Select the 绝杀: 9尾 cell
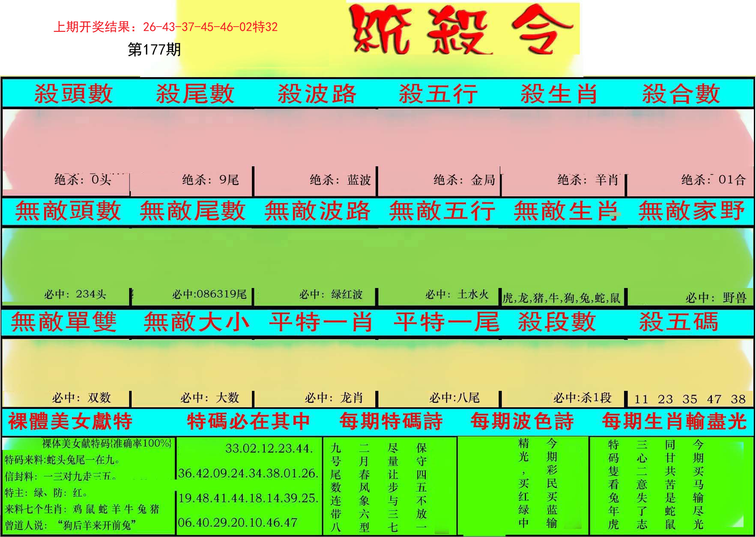 coord(210,180)
